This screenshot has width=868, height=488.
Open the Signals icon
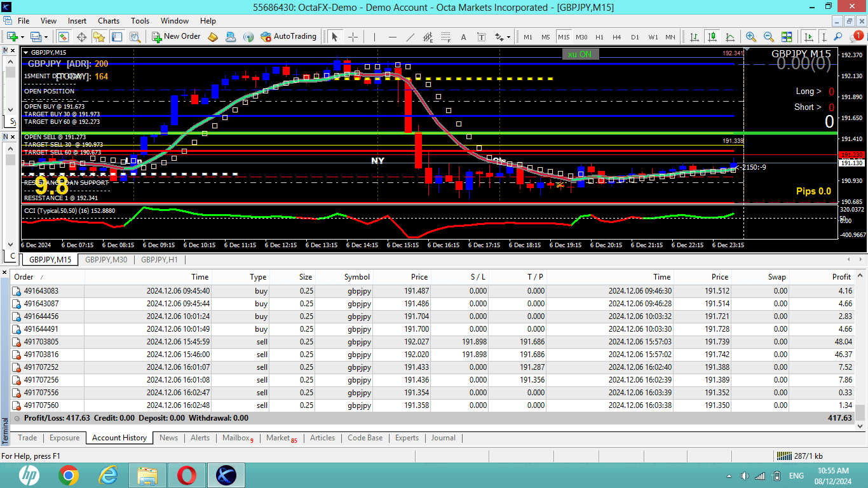tap(248, 37)
